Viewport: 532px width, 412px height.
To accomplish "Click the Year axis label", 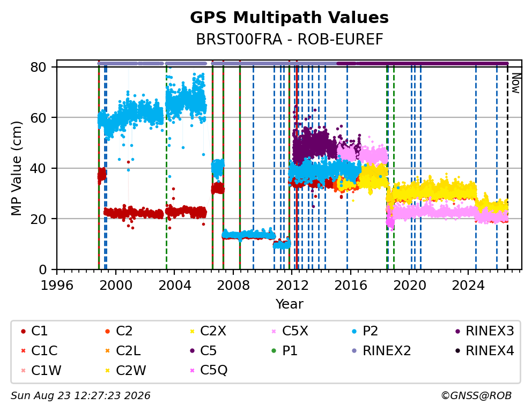I will (x=289, y=304).
